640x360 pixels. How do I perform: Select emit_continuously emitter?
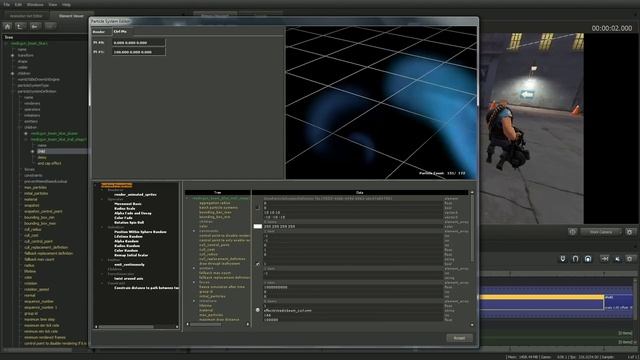click(x=129, y=264)
